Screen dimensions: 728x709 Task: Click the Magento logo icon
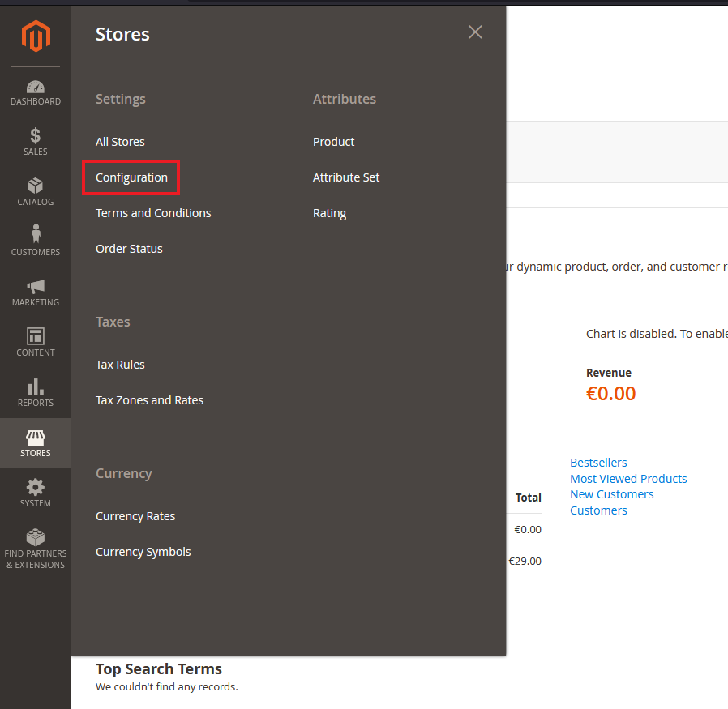(36, 36)
